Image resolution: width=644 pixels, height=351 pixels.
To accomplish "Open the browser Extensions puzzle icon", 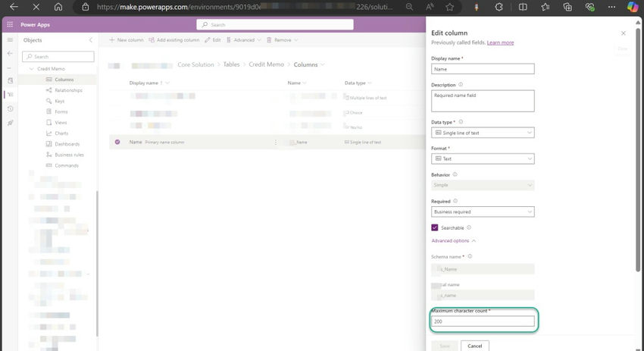I will (499, 7).
